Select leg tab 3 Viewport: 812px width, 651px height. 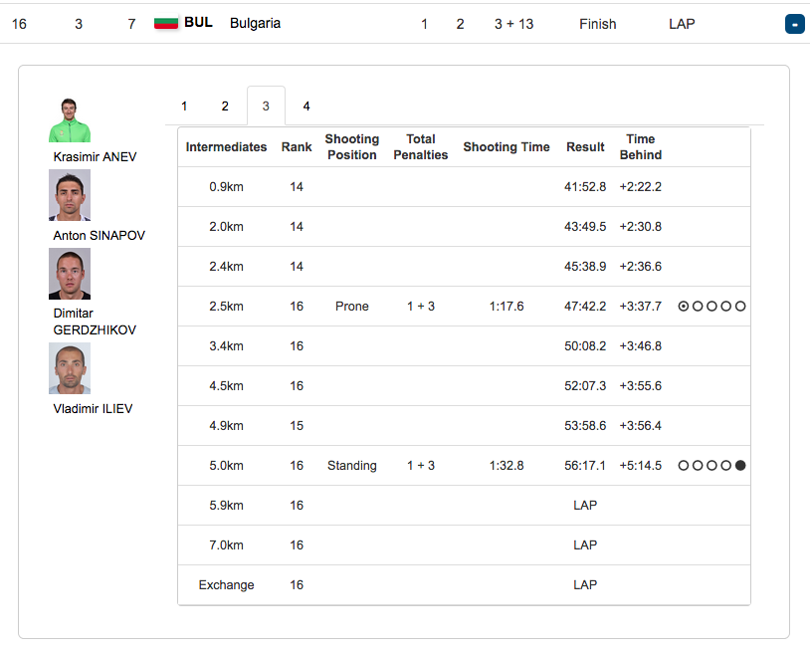[x=266, y=107]
